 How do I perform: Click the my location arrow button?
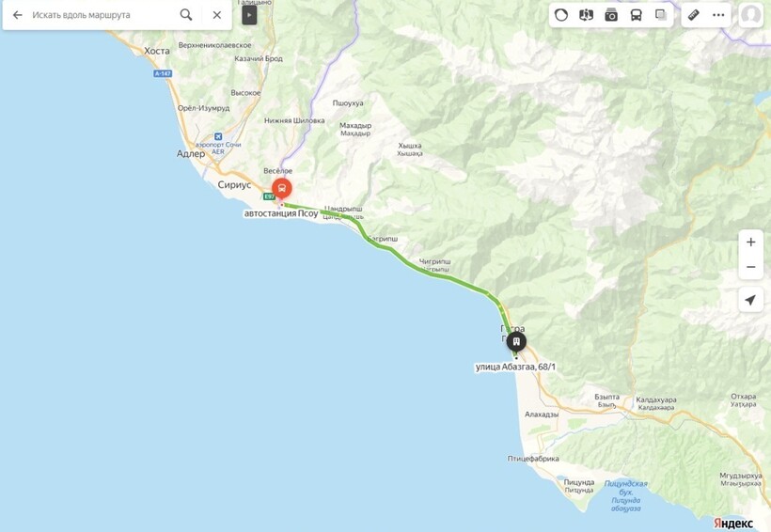click(751, 300)
